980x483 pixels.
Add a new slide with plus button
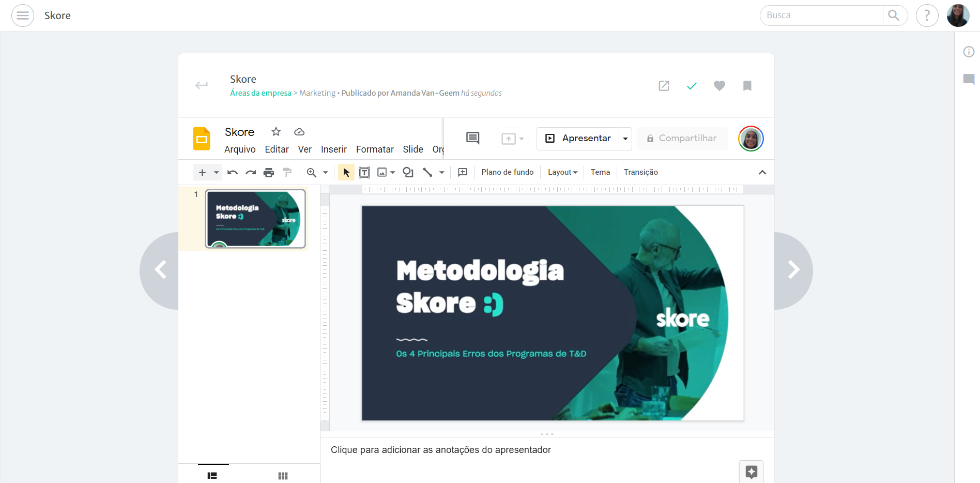202,172
